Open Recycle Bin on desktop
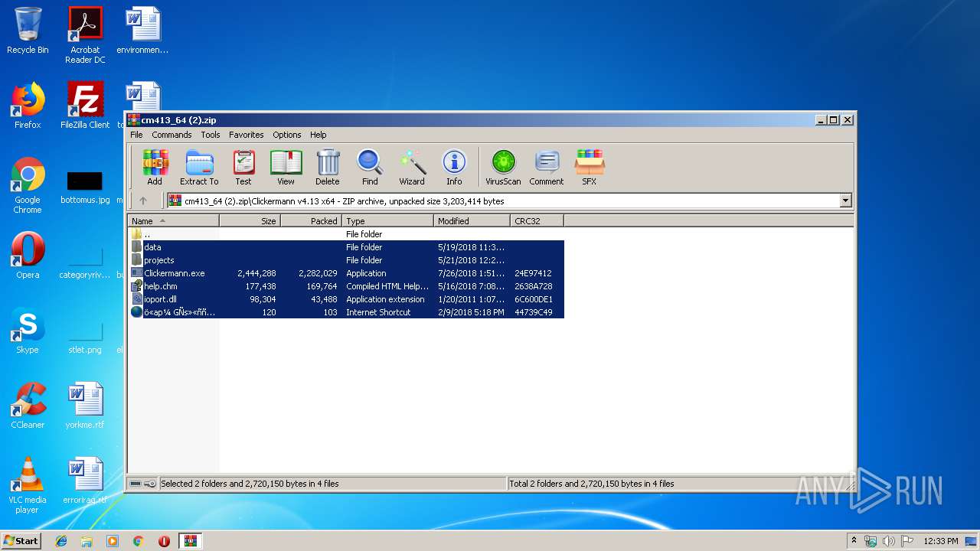This screenshot has width=980, height=551. [28, 31]
